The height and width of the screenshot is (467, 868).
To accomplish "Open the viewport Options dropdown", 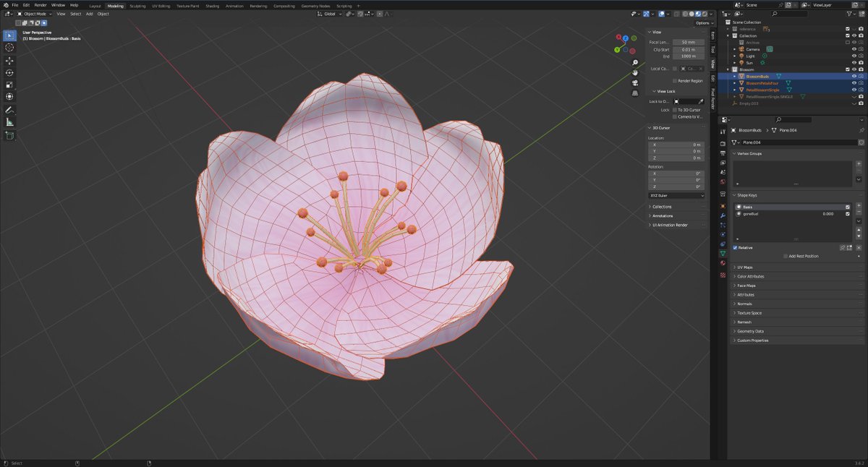I will click(704, 23).
